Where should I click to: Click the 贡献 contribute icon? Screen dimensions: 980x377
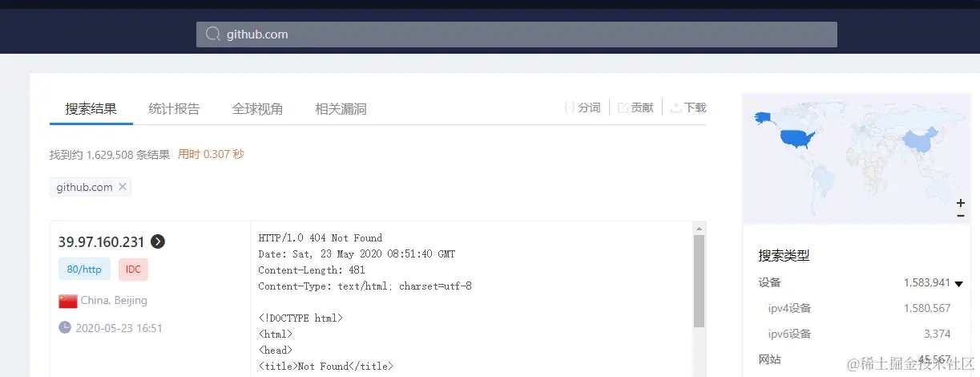click(623, 107)
